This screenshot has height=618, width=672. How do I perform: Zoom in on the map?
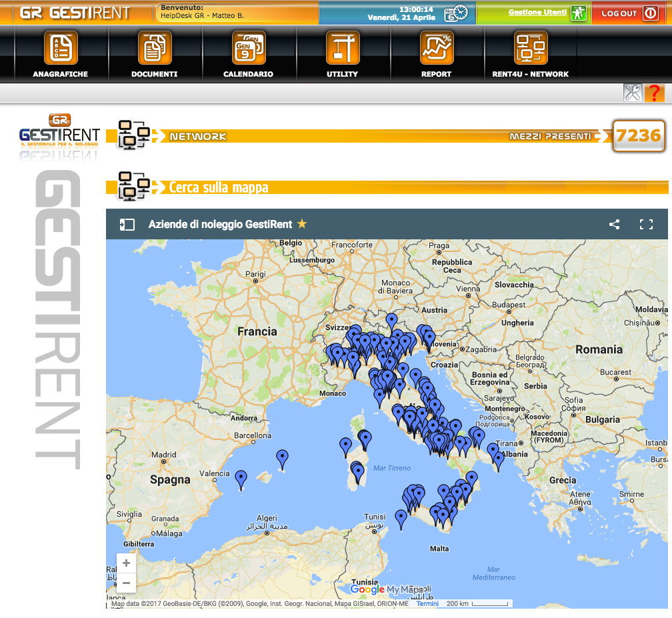point(126,563)
